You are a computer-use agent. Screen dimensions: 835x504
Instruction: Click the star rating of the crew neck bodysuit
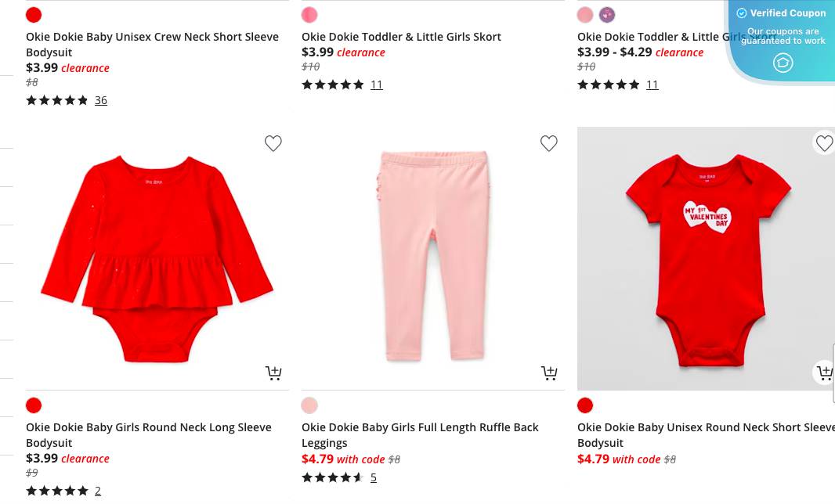[x=56, y=100]
